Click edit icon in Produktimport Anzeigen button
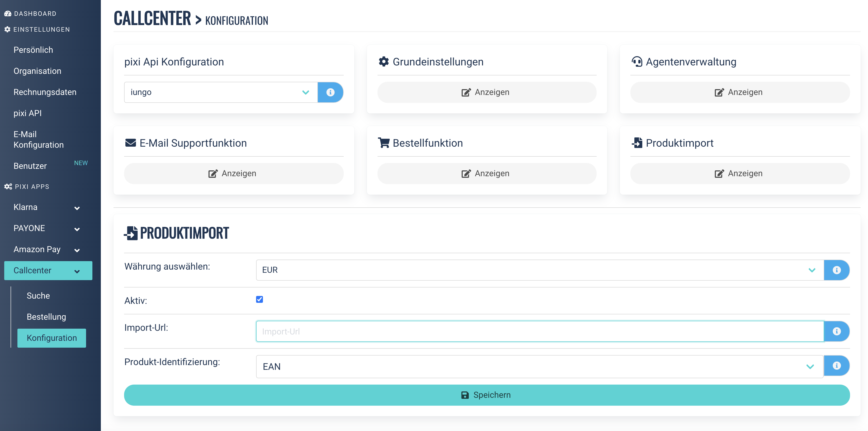The image size is (868, 431). click(719, 173)
